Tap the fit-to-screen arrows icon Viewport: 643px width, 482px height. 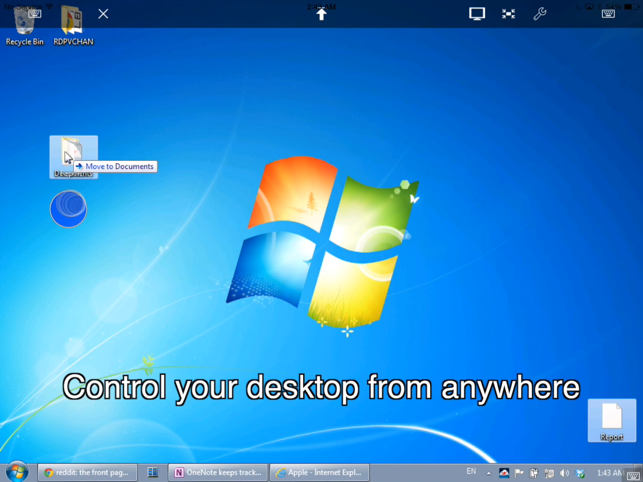click(508, 14)
